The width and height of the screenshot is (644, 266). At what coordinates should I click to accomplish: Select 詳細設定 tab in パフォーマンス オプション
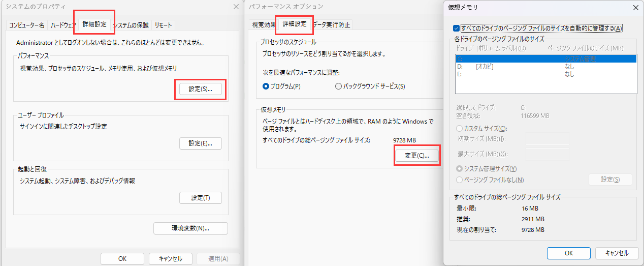[x=295, y=24]
